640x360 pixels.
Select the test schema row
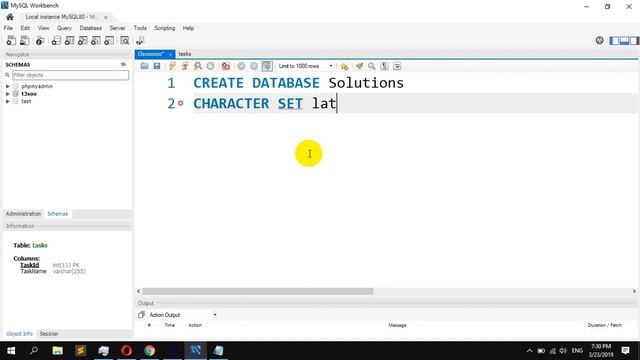[x=26, y=101]
